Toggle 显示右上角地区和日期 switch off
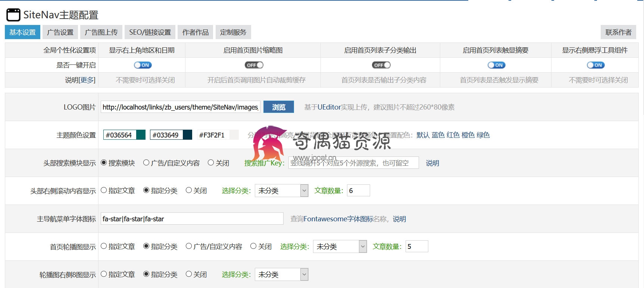Image resolution: width=644 pixels, height=288 pixels. (143, 65)
